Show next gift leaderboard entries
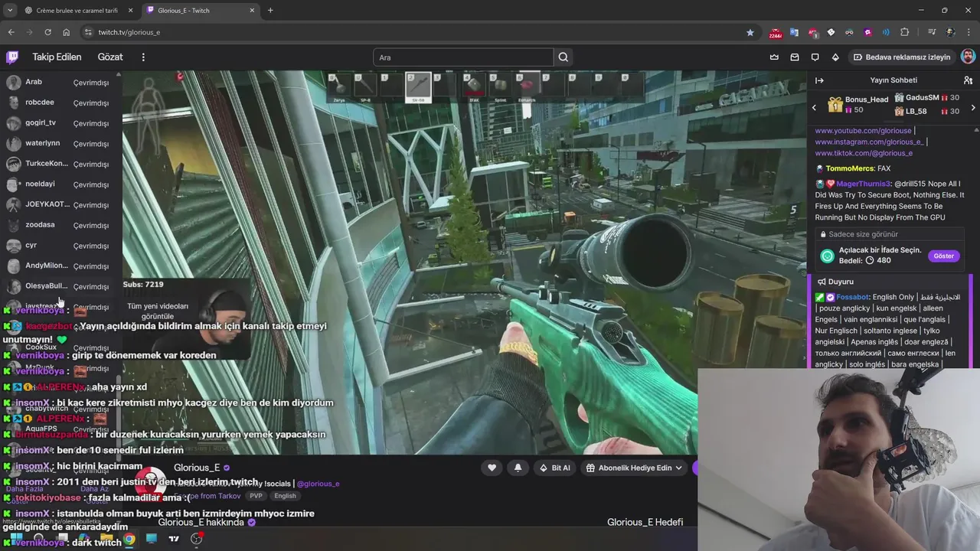 [x=973, y=108]
